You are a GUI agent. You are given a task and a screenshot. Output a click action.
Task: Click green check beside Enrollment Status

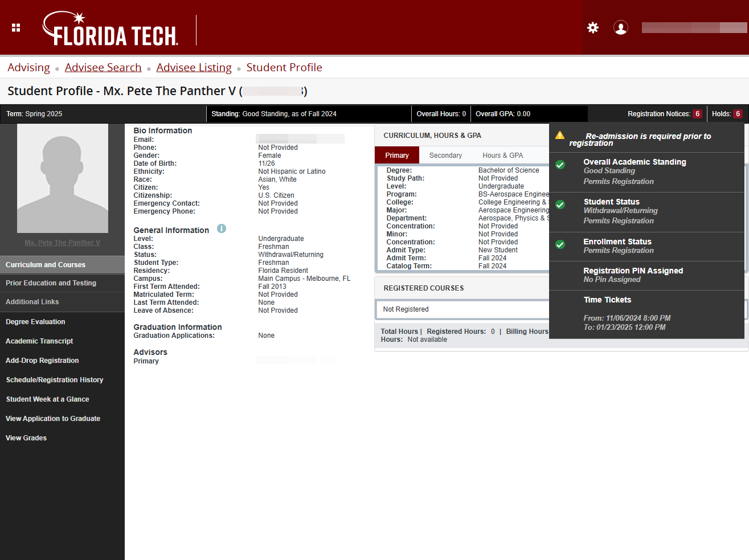[560, 244]
